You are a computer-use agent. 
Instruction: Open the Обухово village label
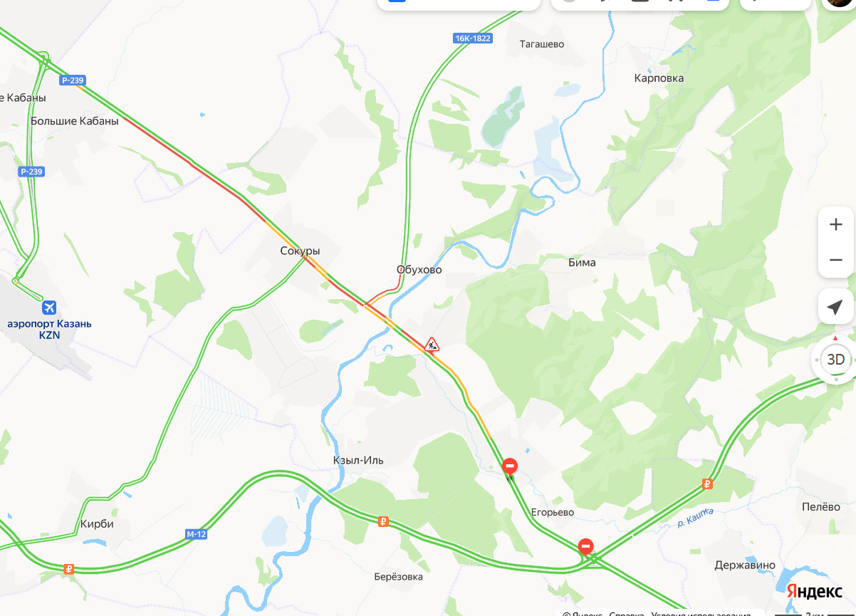[x=419, y=270]
